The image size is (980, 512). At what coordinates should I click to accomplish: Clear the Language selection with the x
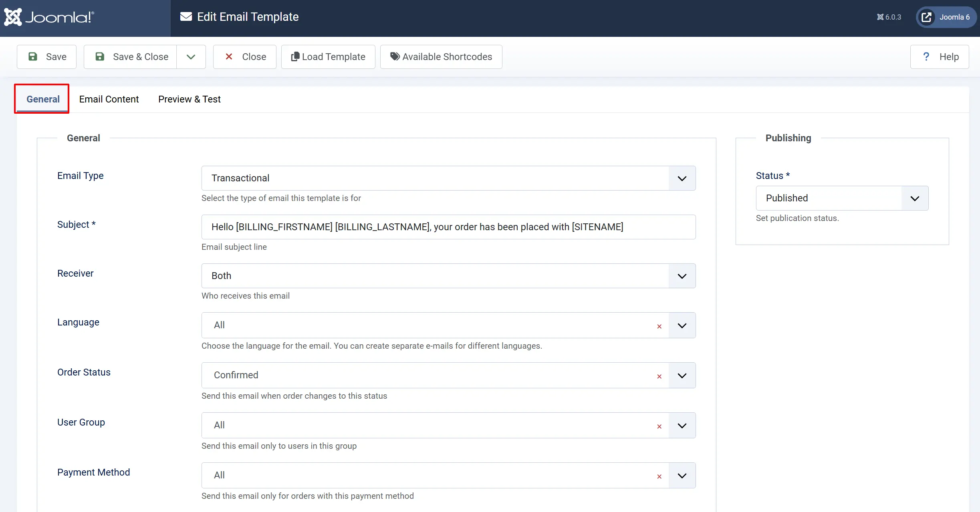click(659, 326)
